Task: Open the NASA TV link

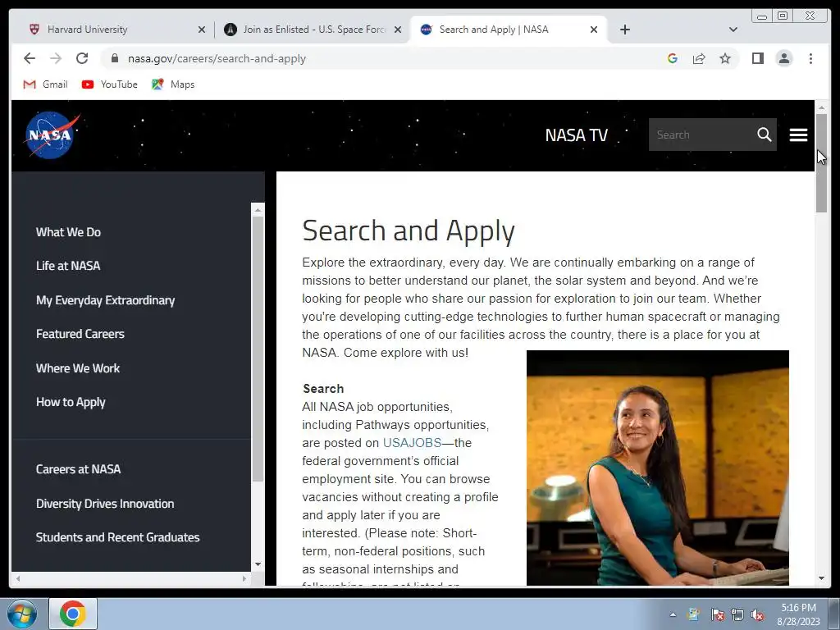Action: 577,135
